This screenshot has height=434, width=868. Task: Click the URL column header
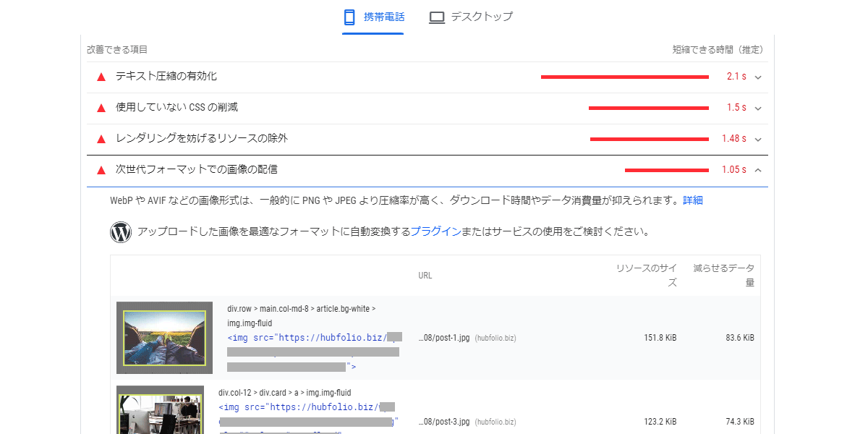[x=425, y=276]
